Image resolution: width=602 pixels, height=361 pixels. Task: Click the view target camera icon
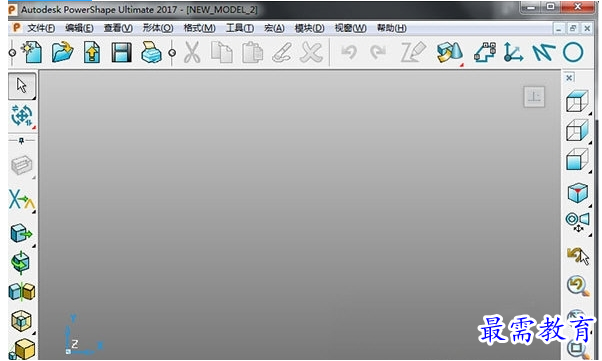[x=577, y=223]
